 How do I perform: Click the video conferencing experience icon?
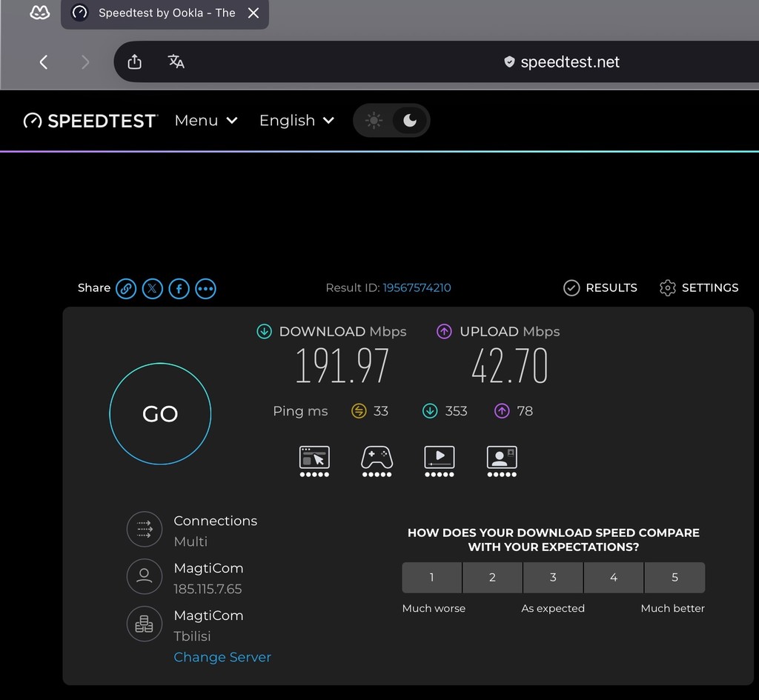pos(502,461)
